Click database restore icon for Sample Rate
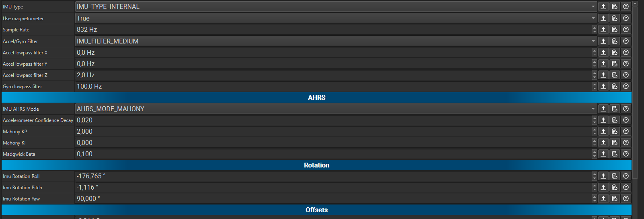644x219 pixels. pos(615,29)
